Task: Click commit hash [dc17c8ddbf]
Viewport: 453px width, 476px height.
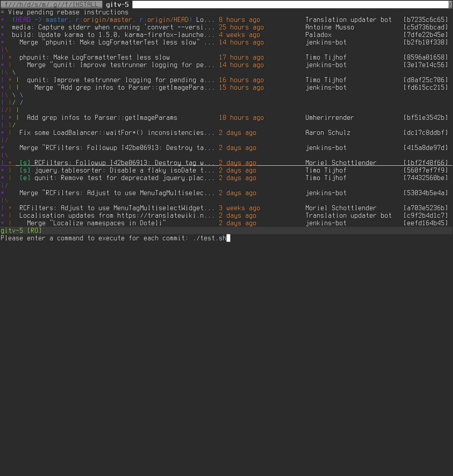Action: click(426, 133)
